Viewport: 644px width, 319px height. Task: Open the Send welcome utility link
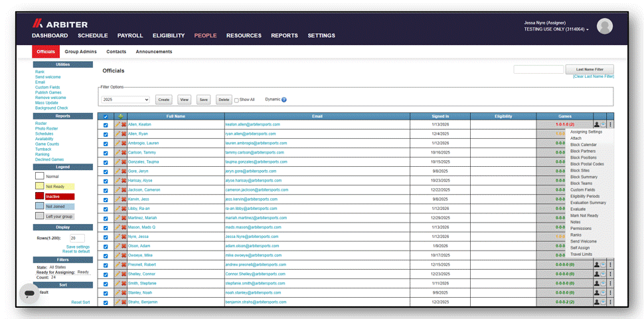[48, 77]
